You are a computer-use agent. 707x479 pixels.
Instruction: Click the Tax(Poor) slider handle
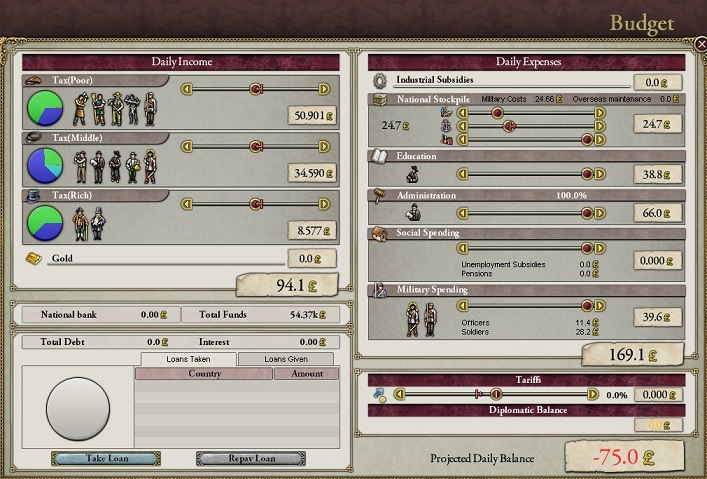pos(256,89)
